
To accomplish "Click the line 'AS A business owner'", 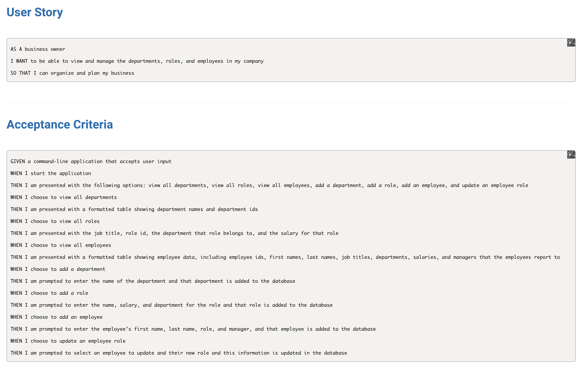I will (38, 49).
